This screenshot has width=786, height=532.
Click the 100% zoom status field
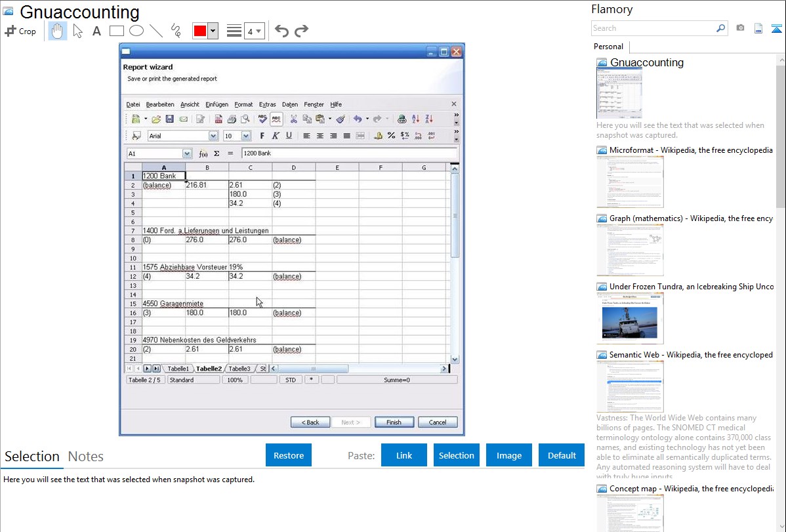235,380
